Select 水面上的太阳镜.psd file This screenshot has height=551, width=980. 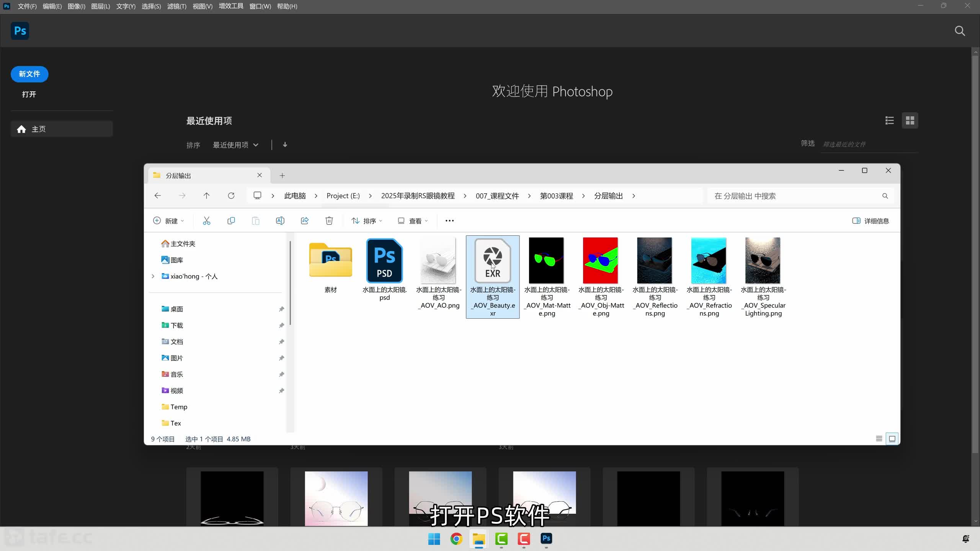tap(385, 269)
